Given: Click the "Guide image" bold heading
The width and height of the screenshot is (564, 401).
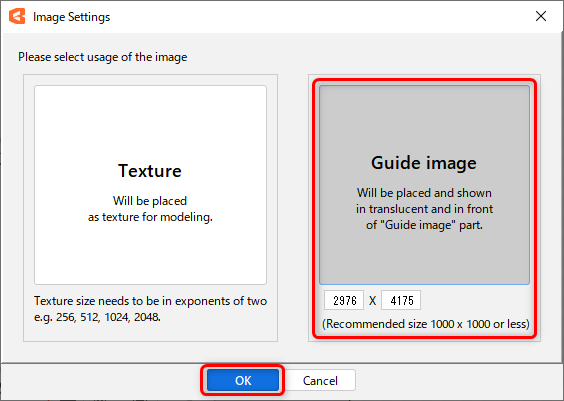Looking at the screenshot, I should [x=424, y=163].
